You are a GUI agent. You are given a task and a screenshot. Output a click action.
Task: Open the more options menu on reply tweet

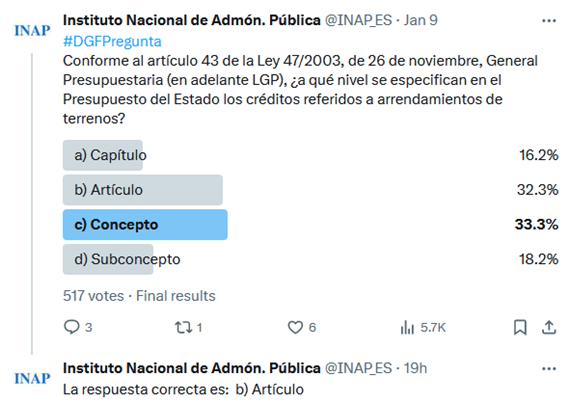[x=549, y=369]
